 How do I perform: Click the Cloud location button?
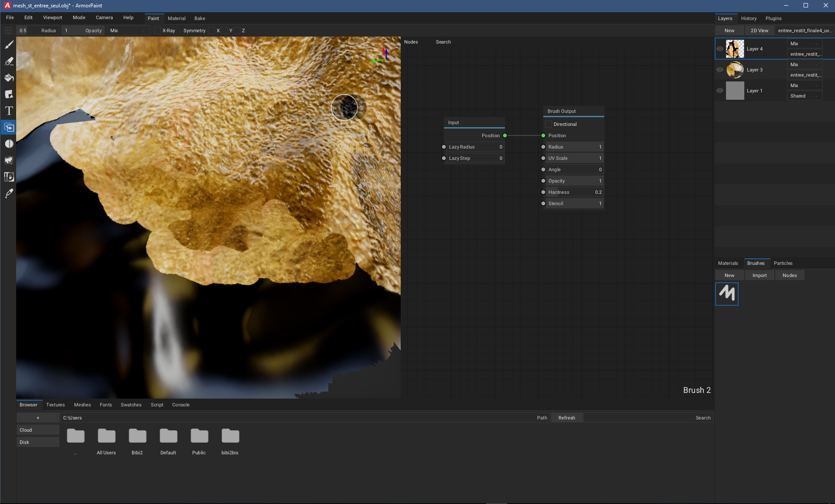38,430
